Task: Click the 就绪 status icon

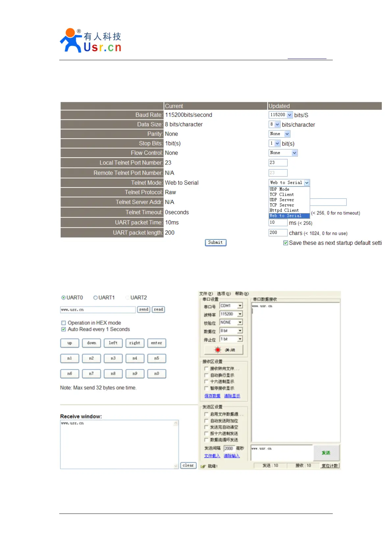Action: click(203, 466)
